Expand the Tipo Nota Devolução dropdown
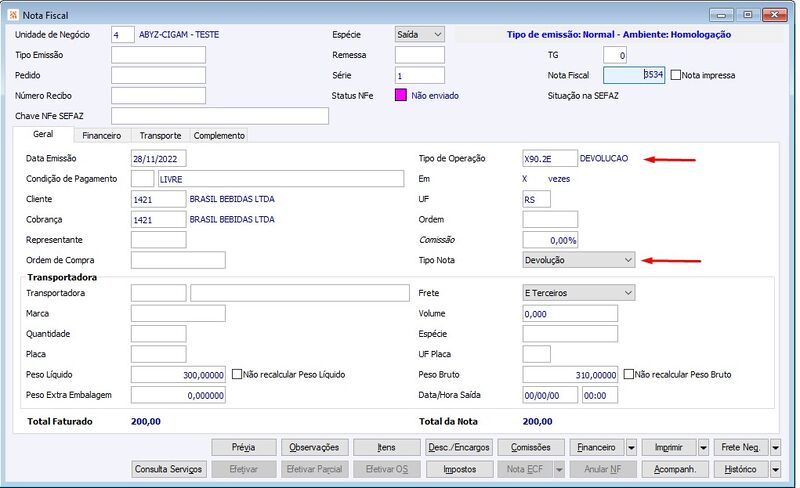The width and height of the screenshot is (800, 488). (x=579, y=260)
